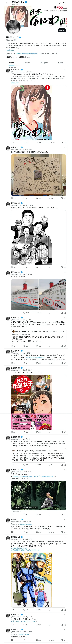Go back using the arrow icon
This screenshot has height=644, width=72.
(x=7, y=3)
